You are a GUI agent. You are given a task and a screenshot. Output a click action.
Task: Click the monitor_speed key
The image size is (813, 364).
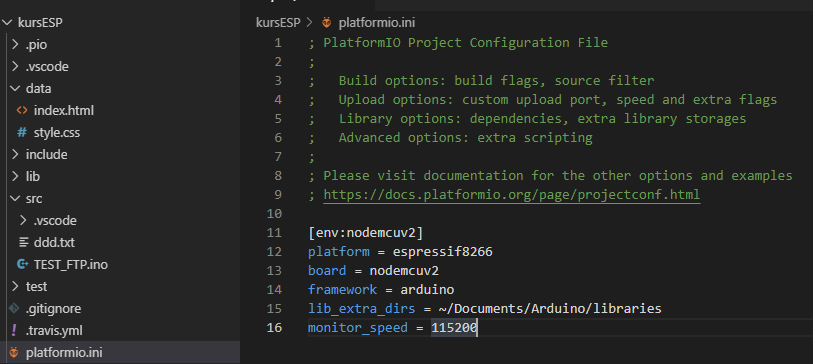coord(358,328)
